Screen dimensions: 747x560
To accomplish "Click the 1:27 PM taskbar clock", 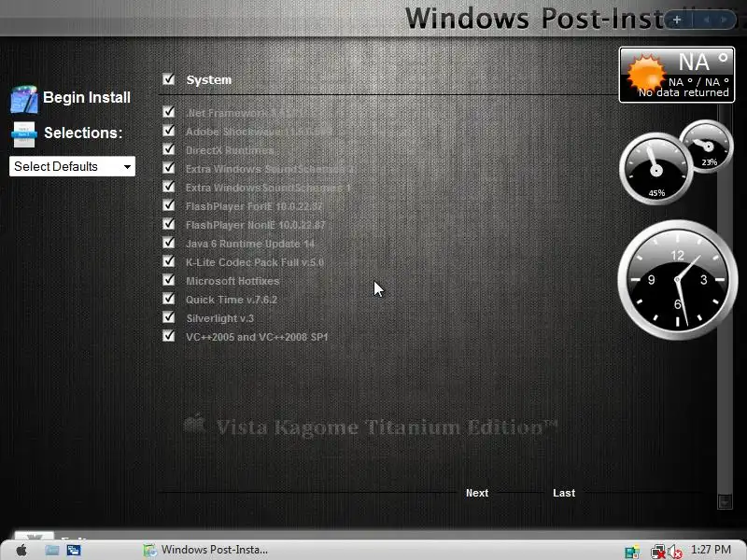I will tap(711, 550).
